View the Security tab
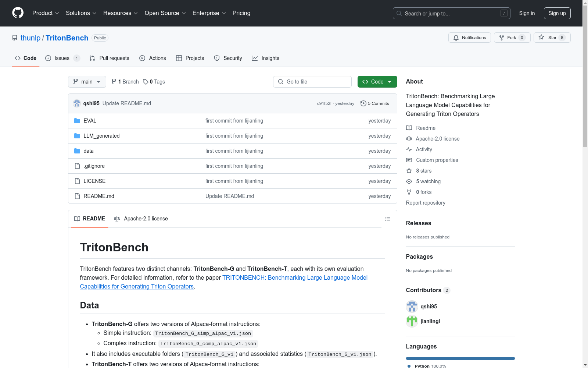Image resolution: width=588 pixels, height=368 pixels. click(228, 58)
